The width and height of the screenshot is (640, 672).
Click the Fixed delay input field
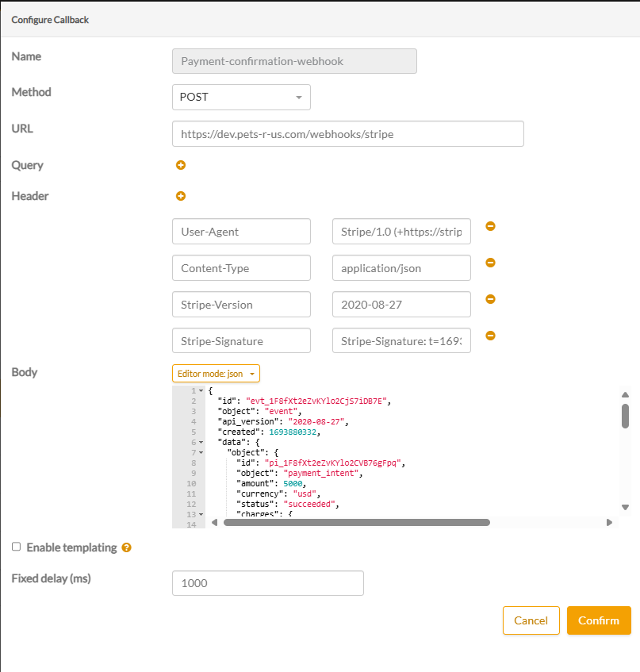click(267, 583)
